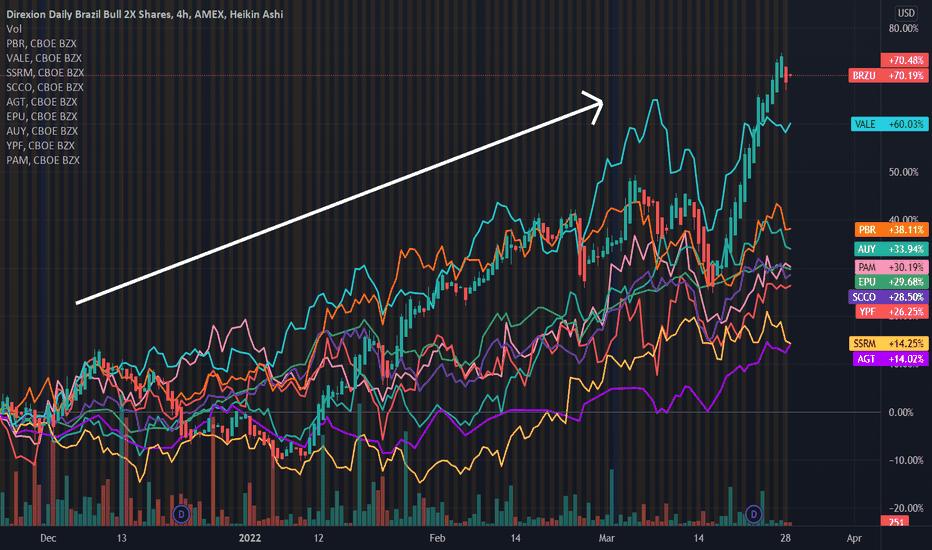Click the dividend marker near mid-December

181,514
